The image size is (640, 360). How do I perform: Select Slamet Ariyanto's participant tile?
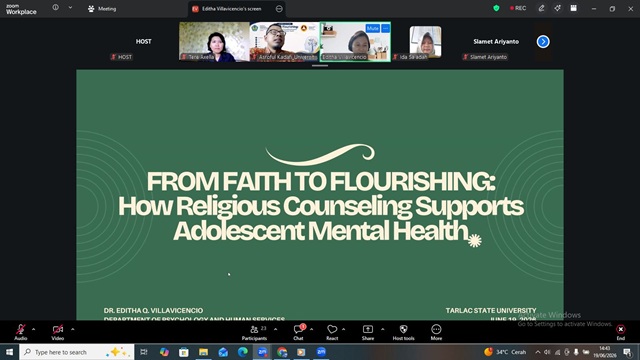coord(496,42)
